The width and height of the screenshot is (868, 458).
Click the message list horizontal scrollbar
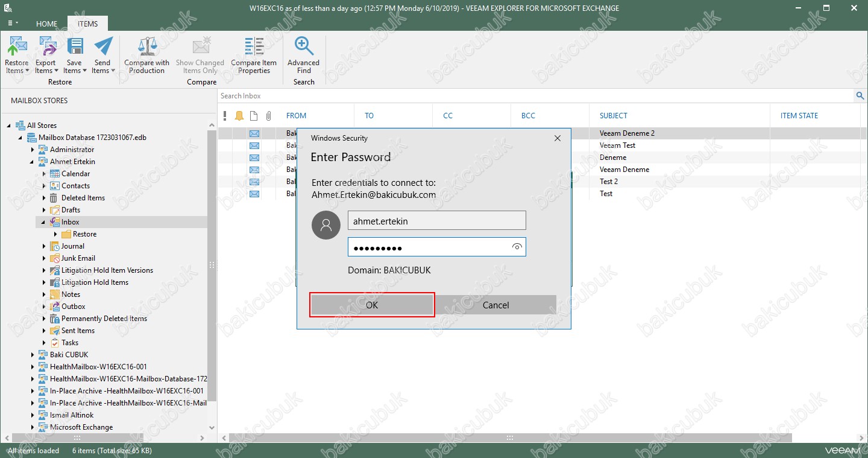(509, 438)
